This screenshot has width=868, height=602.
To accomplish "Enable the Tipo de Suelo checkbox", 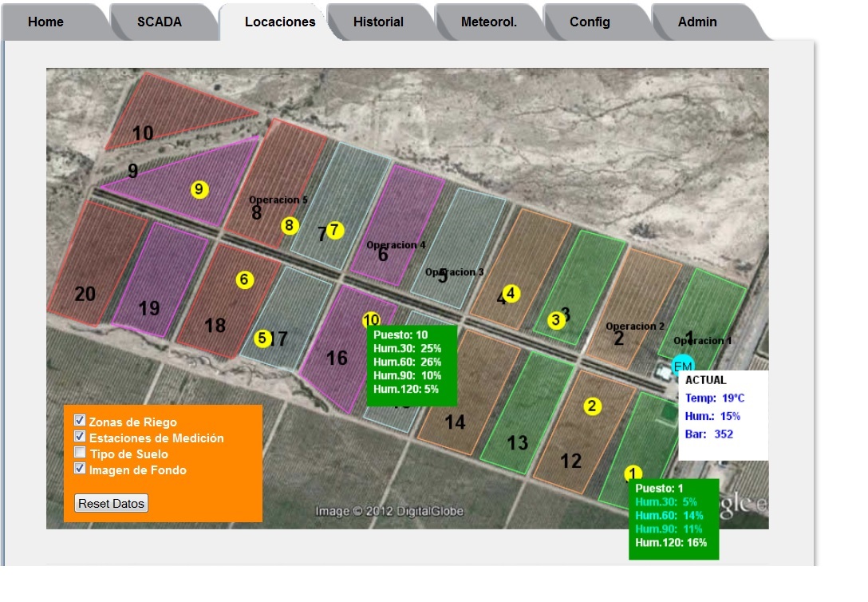I will pyautogui.click(x=80, y=453).
